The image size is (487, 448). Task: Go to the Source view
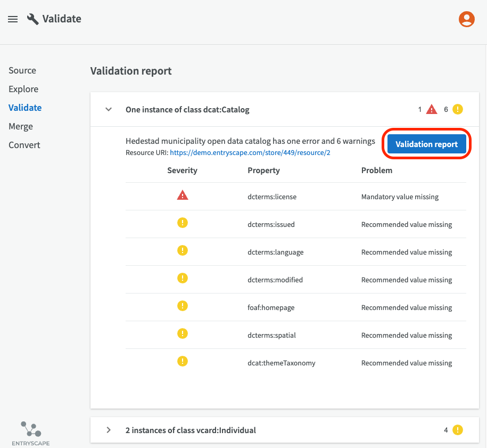click(22, 70)
